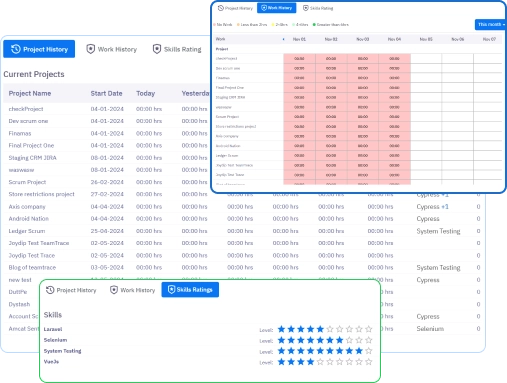Click the first star in Selenium row
This screenshot has width=507, height=383.
[281, 340]
